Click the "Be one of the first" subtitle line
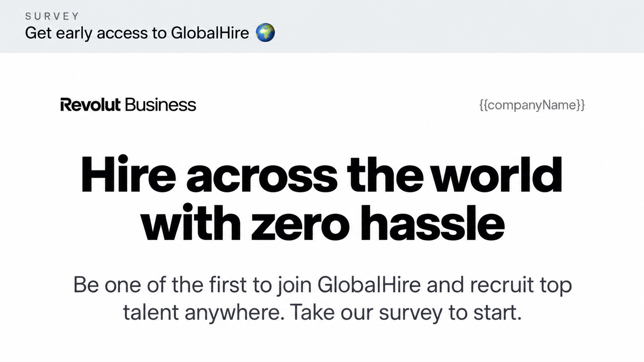This screenshot has height=362, width=644. click(322, 285)
